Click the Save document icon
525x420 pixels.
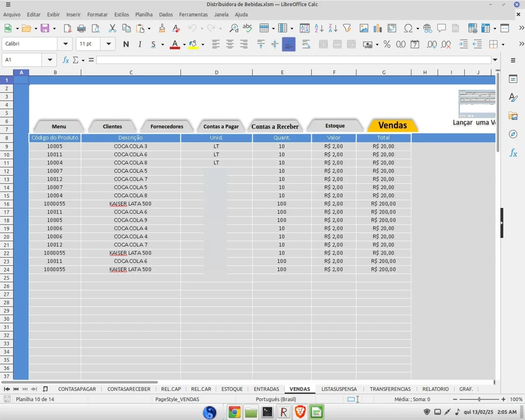(x=45, y=28)
